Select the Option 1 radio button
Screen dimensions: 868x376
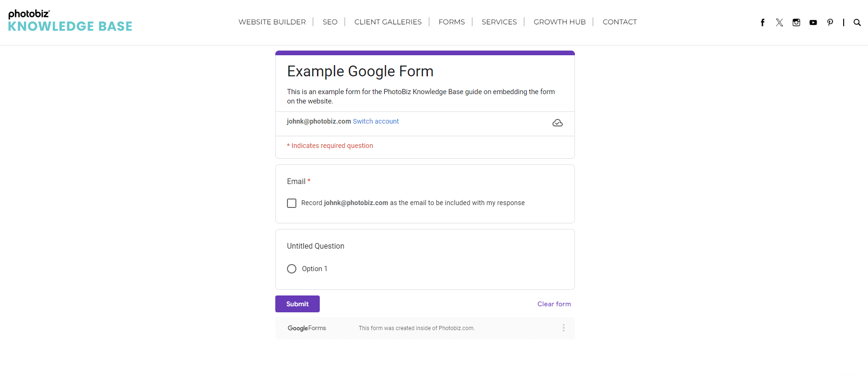coord(292,269)
